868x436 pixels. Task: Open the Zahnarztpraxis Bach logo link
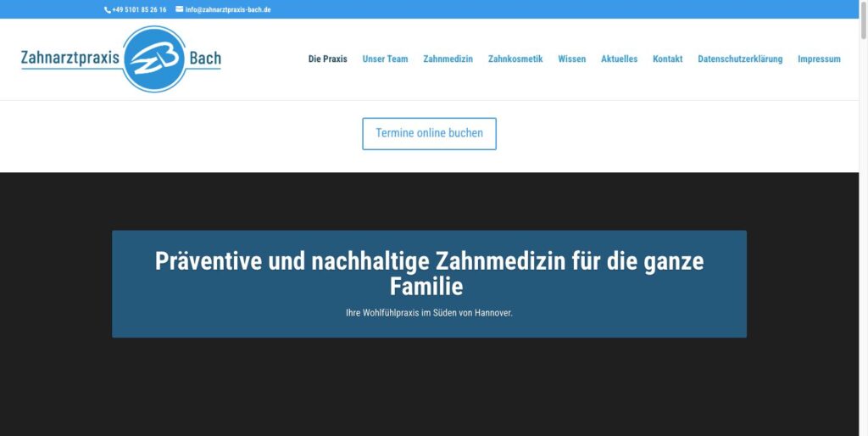click(120, 59)
